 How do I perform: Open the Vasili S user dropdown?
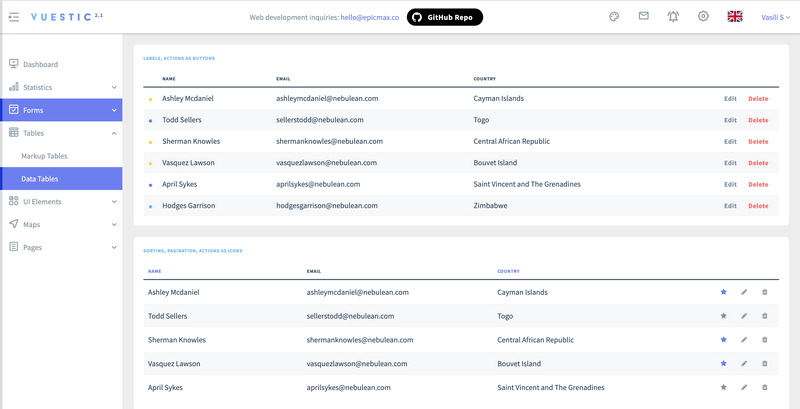click(776, 17)
